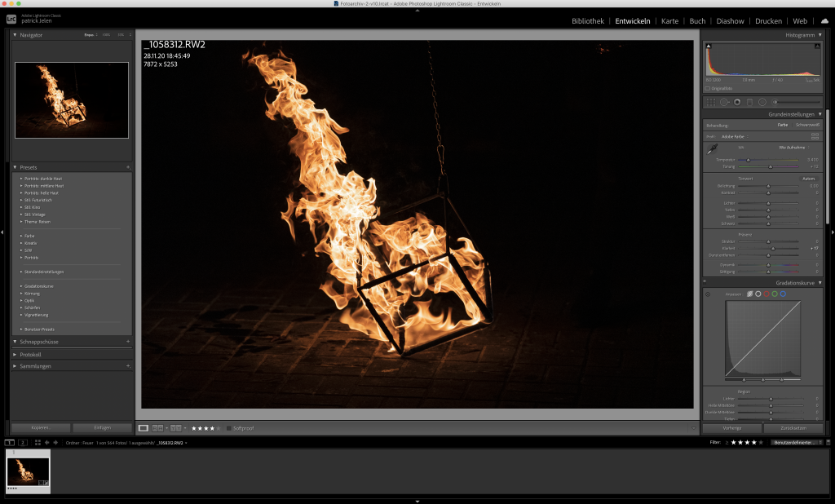Viewport: 835px width, 504px height.
Task: Activate the graduated filter tool
Action: coord(749,102)
